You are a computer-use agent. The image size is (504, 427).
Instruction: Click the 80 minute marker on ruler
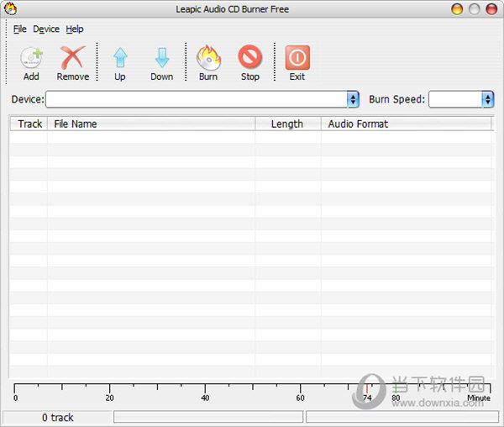396,393
